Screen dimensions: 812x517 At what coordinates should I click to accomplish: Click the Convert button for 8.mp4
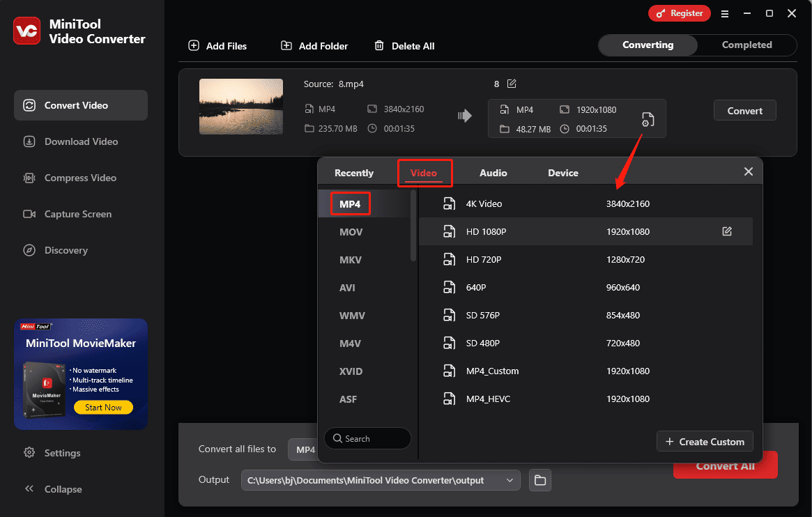744,110
